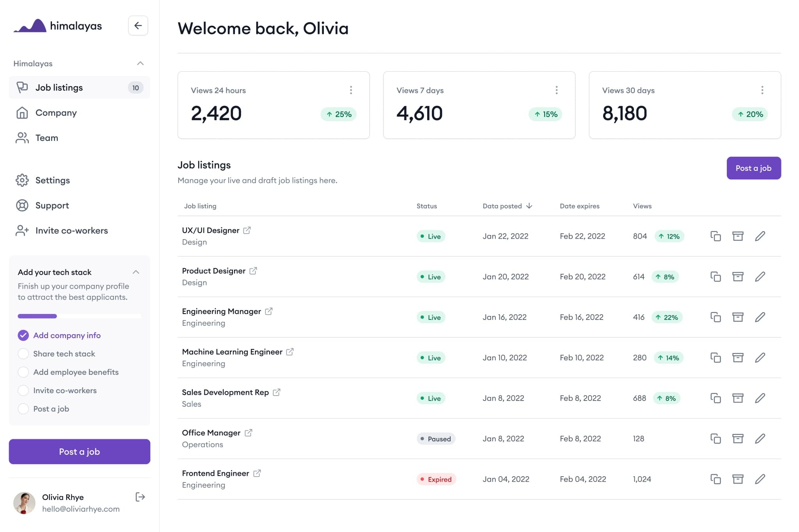This screenshot has height=532, width=799.
Task: Archive the Product Designer job listing
Action: [x=738, y=277]
